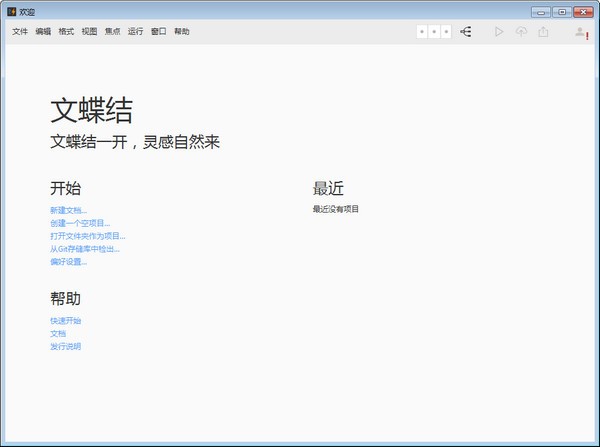Click 从Git存储库中检出... link
This screenshot has height=447, width=600.
[85, 249]
